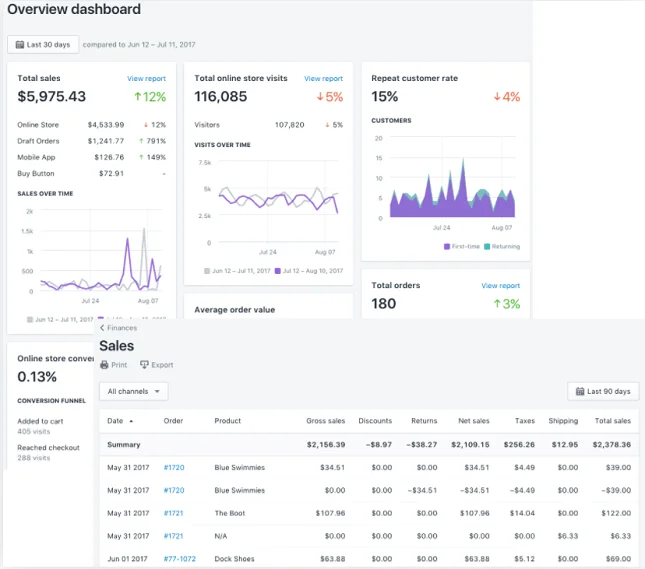Open order #77-1072 for Dock Shoes
The height and width of the screenshot is (569, 645).
tap(181, 559)
